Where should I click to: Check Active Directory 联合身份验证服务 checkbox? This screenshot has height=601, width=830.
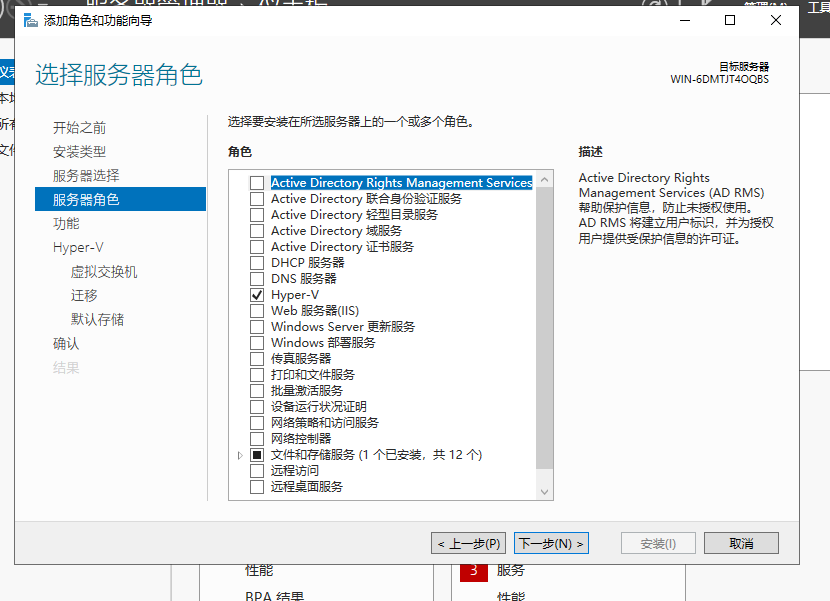[x=257, y=199]
